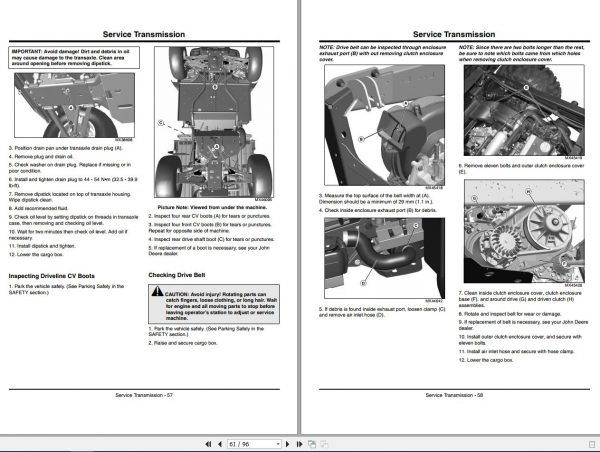Click the NOTE about drive belt inspection
This screenshot has height=452, width=600.
pos(382,53)
